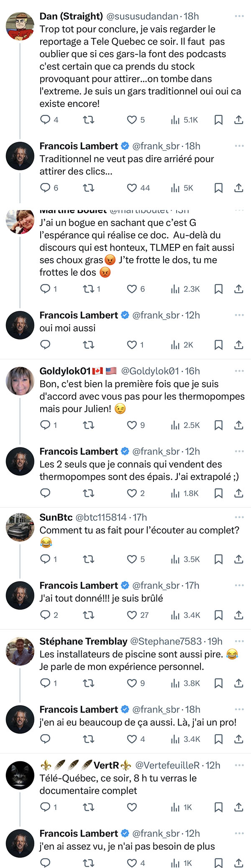Open @sususudandan profile handle
This screenshot has width=251, height=868.
(x=142, y=16)
